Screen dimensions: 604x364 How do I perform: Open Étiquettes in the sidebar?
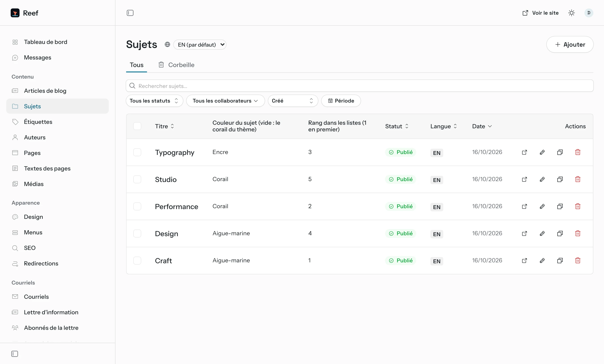tap(57, 122)
